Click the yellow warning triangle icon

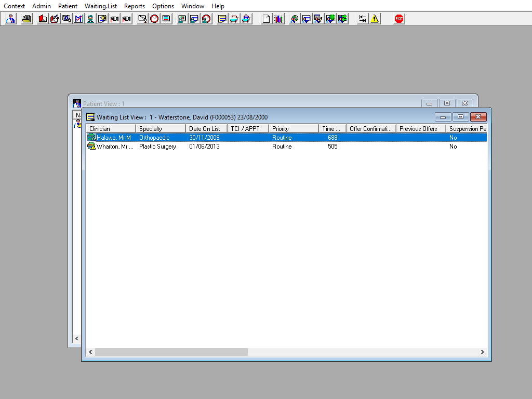click(374, 19)
